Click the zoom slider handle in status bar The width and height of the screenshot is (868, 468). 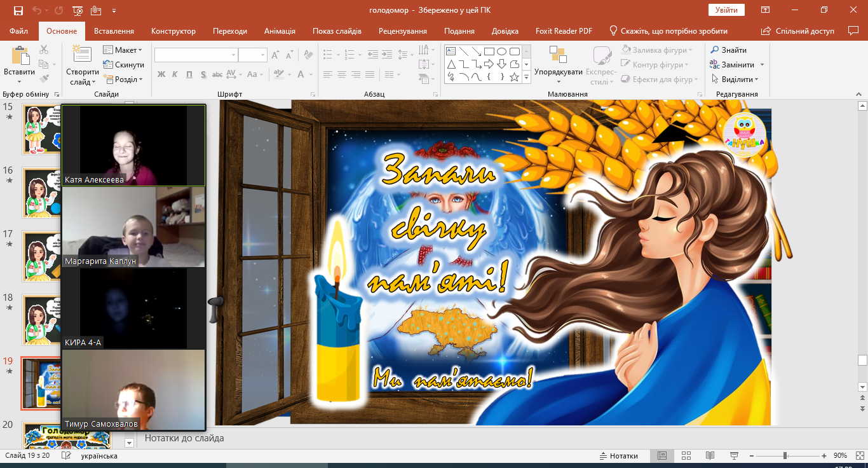point(785,456)
